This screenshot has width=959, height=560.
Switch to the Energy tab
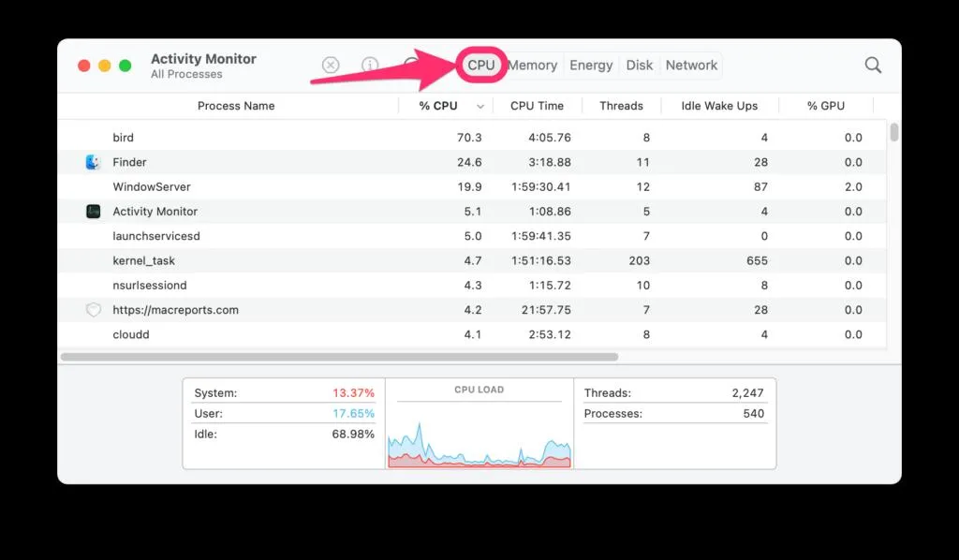click(591, 65)
